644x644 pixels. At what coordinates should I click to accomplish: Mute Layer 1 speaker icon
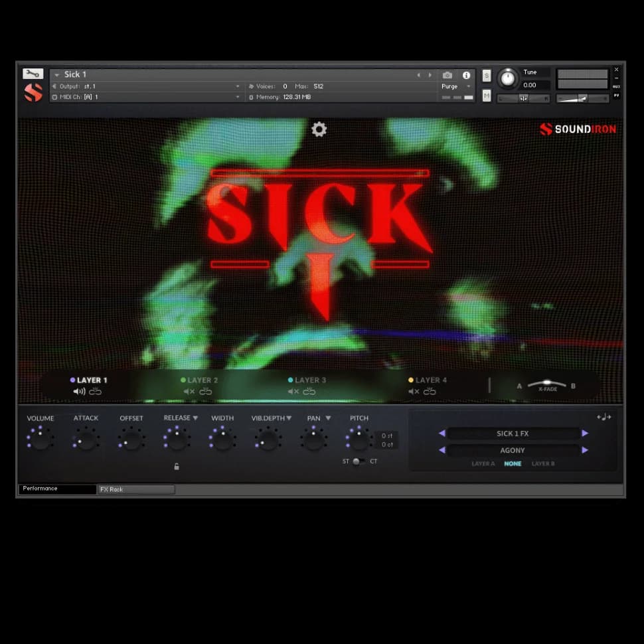(x=79, y=392)
